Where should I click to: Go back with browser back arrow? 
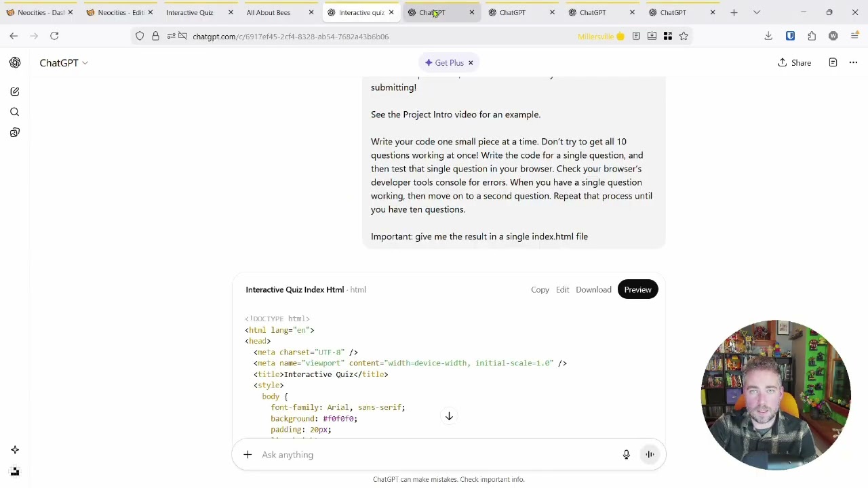pyautogui.click(x=14, y=36)
